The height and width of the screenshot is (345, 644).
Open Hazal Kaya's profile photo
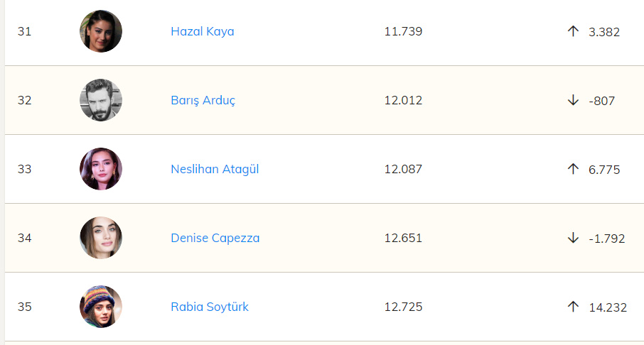(x=101, y=31)
